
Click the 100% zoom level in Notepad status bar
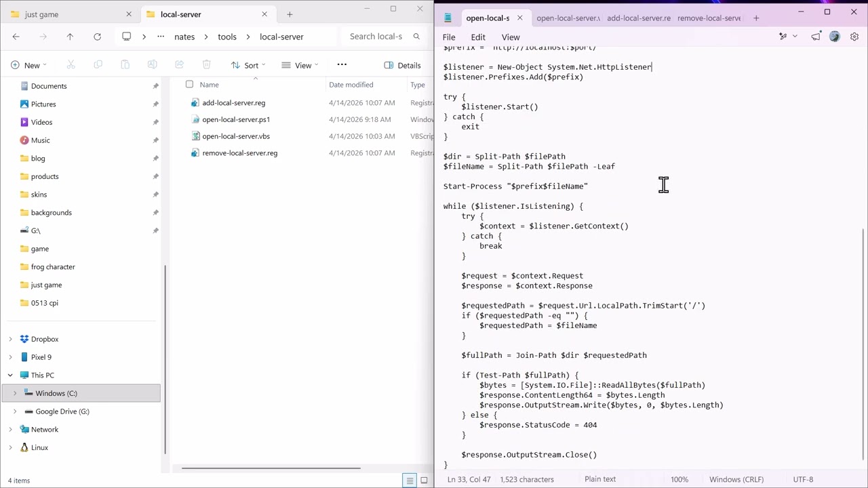(x=679, y=479)
